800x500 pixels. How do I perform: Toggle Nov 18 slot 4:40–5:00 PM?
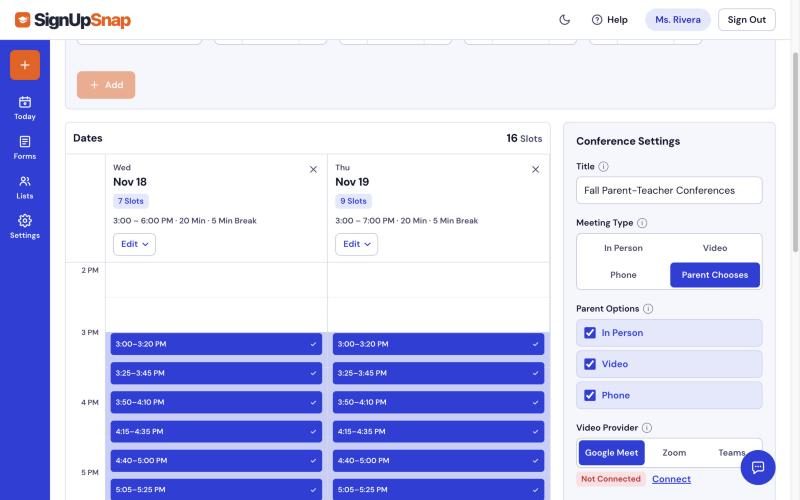point(216,460)
